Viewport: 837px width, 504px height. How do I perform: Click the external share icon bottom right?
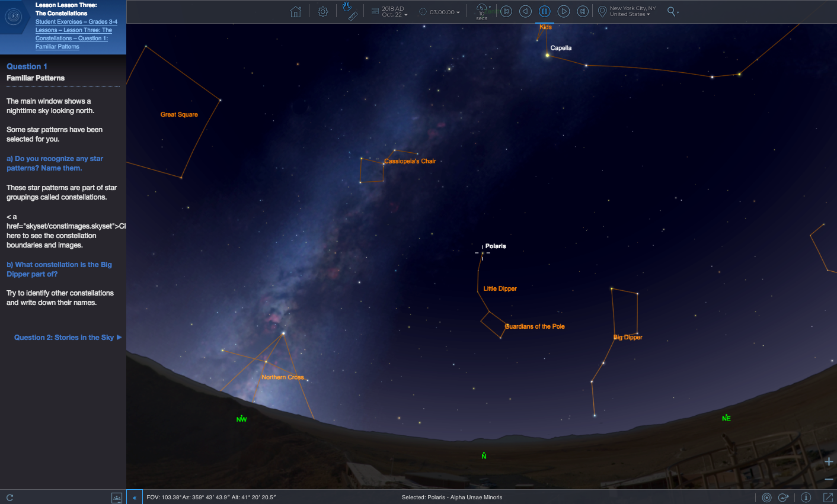(828, 497)
